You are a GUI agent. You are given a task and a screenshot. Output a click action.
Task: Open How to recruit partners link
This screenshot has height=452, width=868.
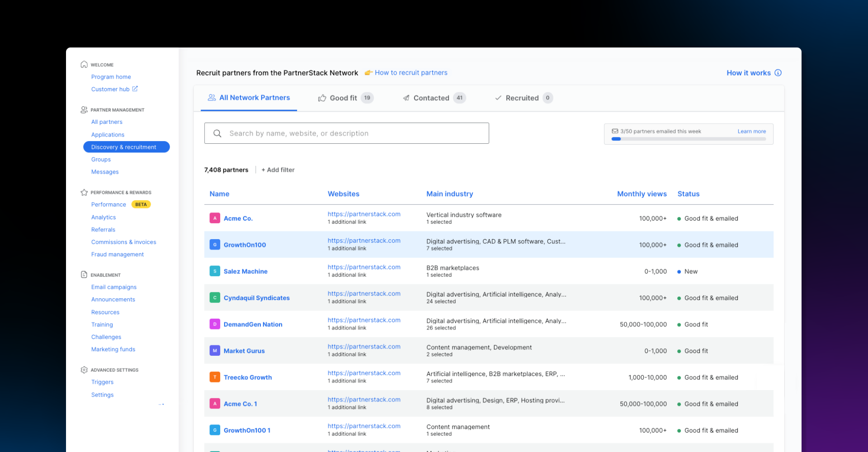[x=411, y=73]
